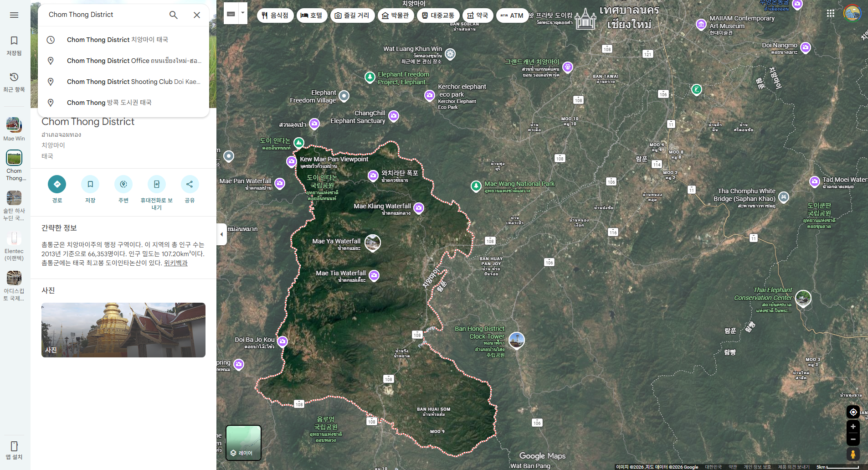
Task: Click the Directions (경로) button
Action: (57, 184)
